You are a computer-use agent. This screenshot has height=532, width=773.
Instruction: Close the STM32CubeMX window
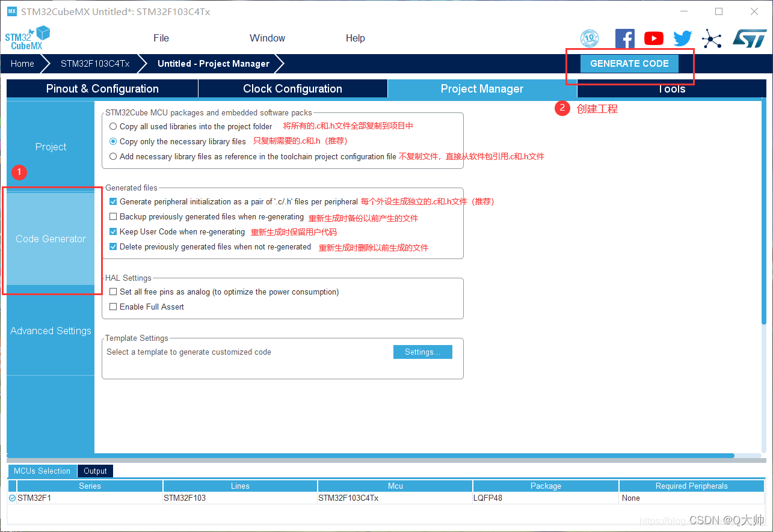pyautogui.click(x=754, y=11)
